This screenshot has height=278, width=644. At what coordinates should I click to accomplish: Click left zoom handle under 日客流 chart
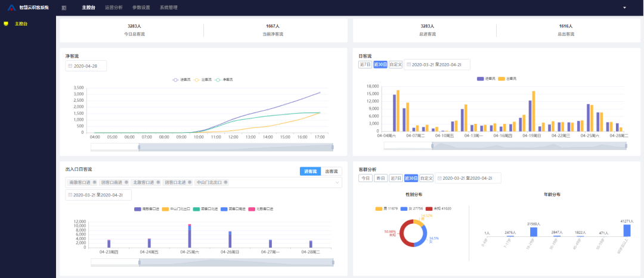(432, 146)
